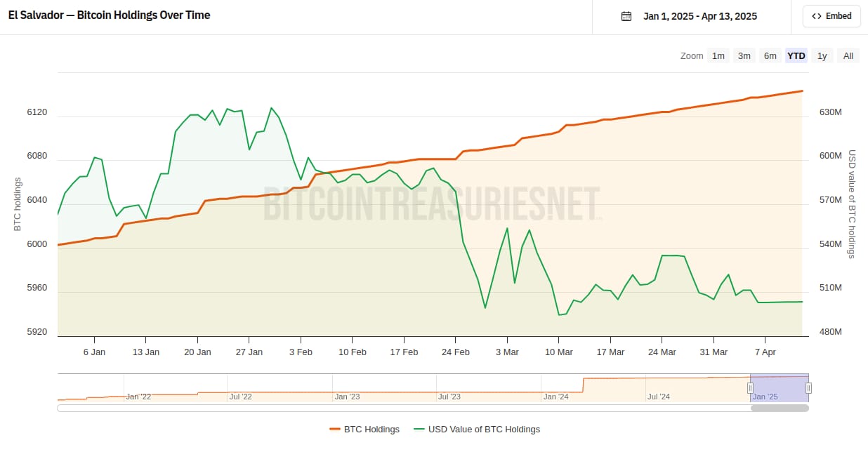This screenshot has width=868, height=452.
Task: Click the 6120 label on the BTC axis
Action: coord(37,112)
